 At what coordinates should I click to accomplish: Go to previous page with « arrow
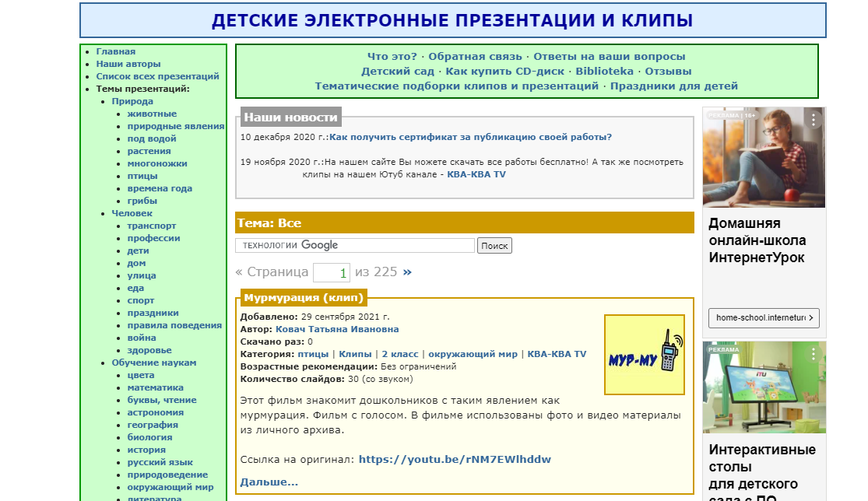tap(239, 272)
